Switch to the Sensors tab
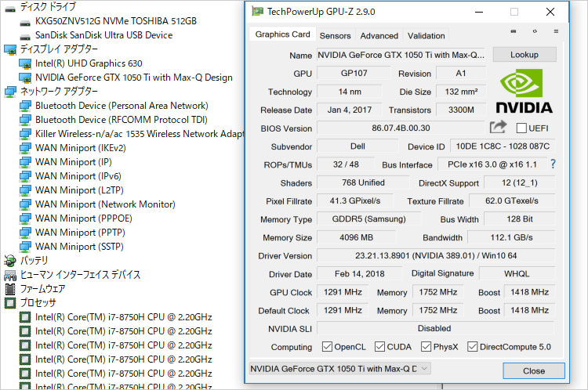The image size is (588, 390). tap(335, 35)
